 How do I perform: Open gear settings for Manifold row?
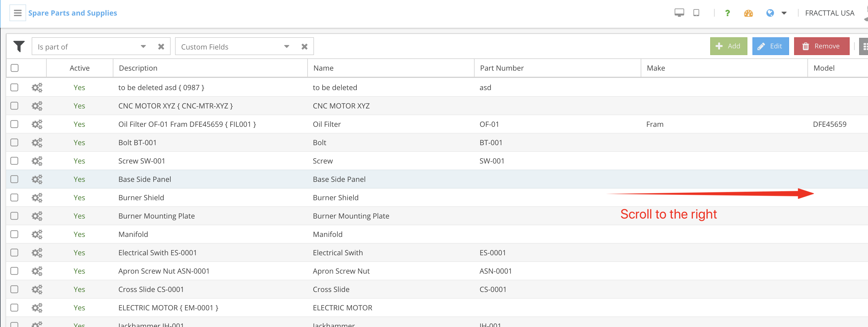37,234
